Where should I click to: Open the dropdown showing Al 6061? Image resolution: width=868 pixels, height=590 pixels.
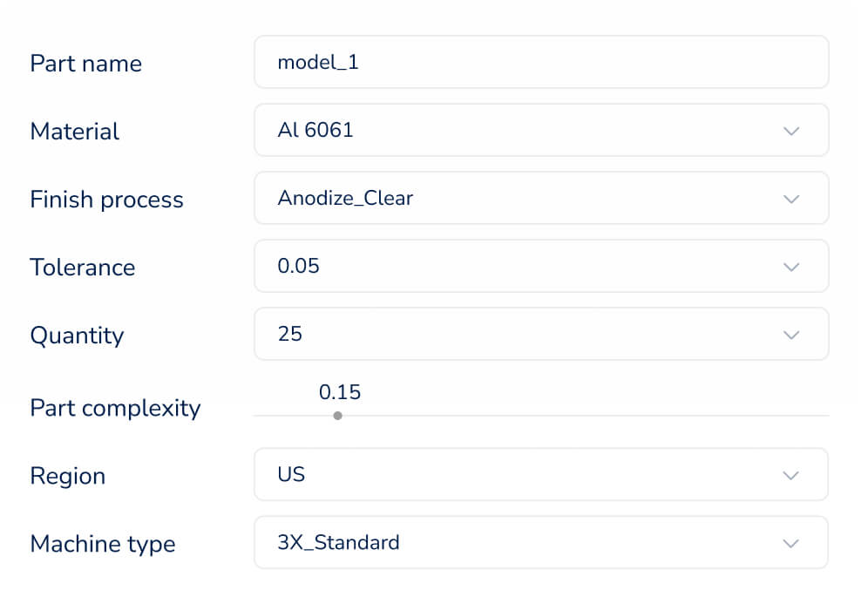tap(523, 131)
